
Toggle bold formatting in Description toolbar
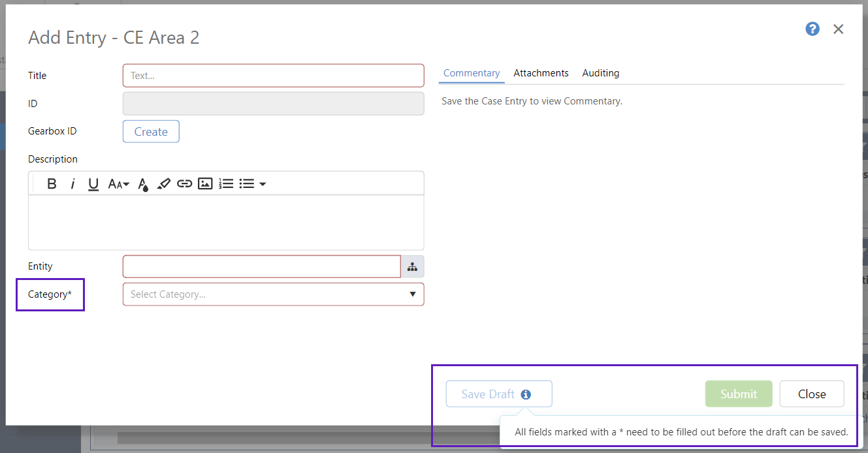point(52,184)
